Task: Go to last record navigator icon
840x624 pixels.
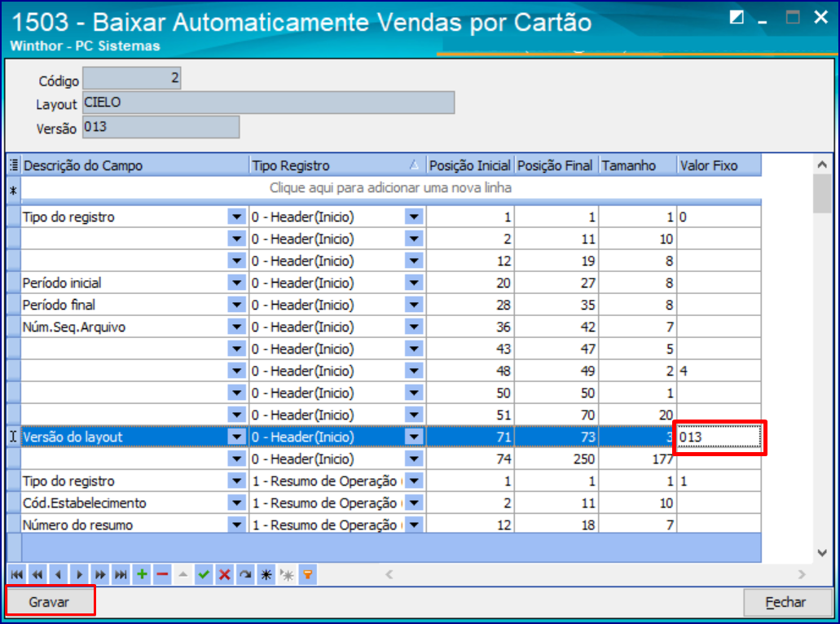Action: (121, 575)
